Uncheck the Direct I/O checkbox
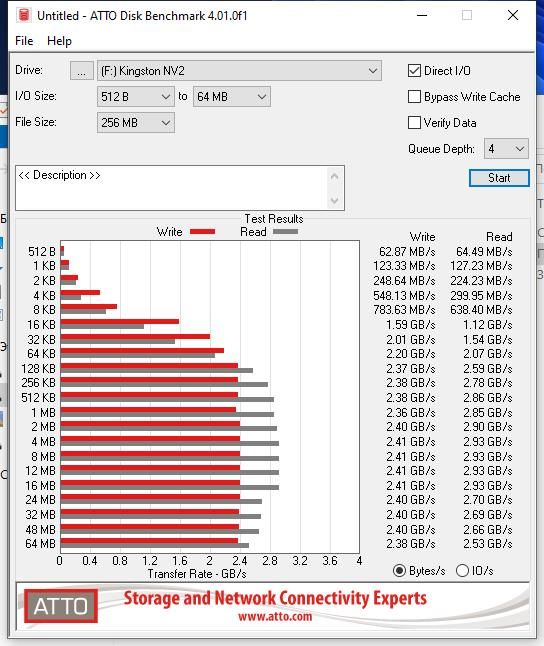The image size is (544, 646). (x=414, y=71)
